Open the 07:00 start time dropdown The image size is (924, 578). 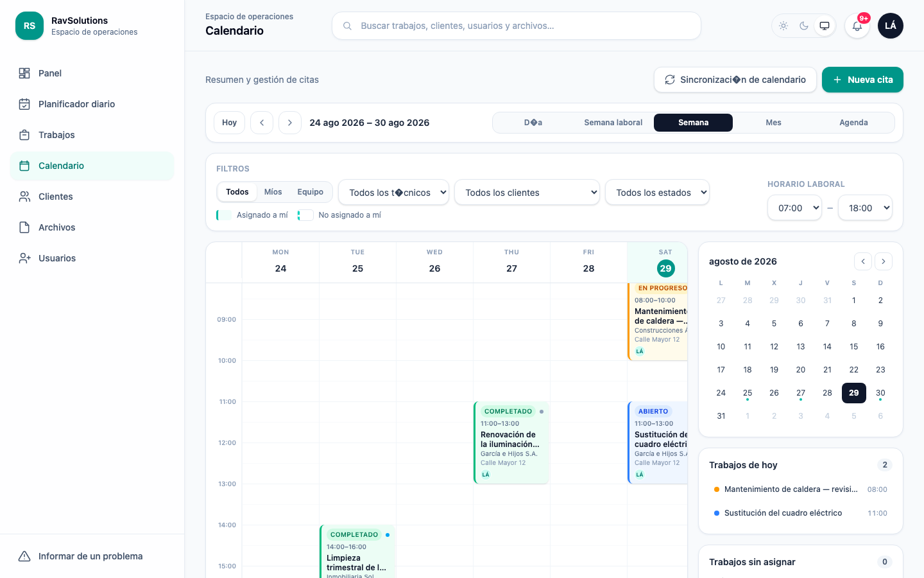pyautogui.click(x=794, y=208)
